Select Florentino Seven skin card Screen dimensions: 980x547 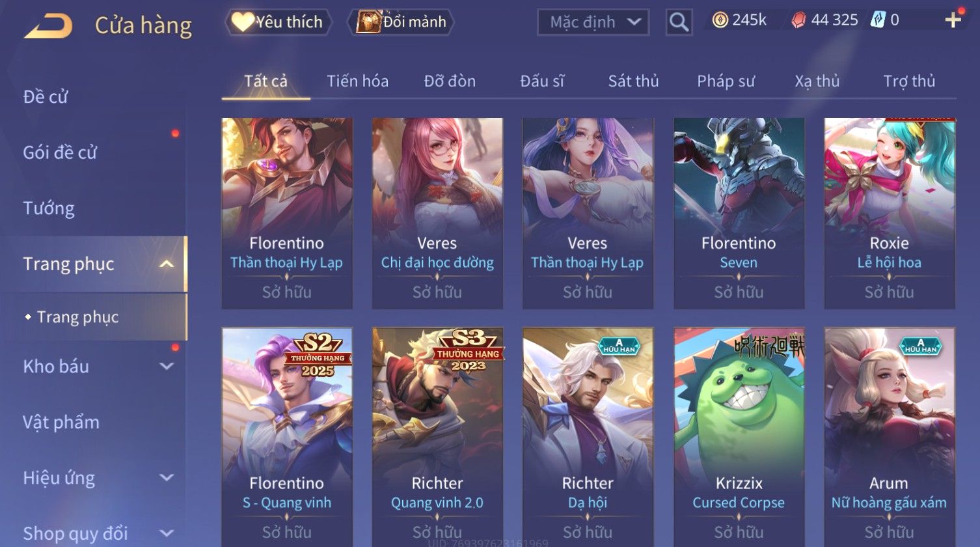pyautogui.click(x=739, y=213)
